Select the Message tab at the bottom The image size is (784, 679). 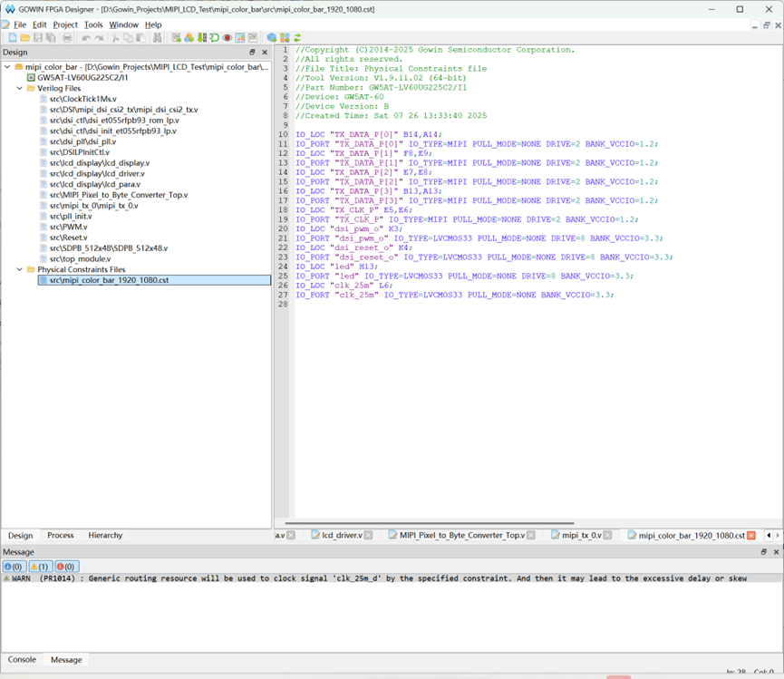pyautogui.click(x=66, y=659)
